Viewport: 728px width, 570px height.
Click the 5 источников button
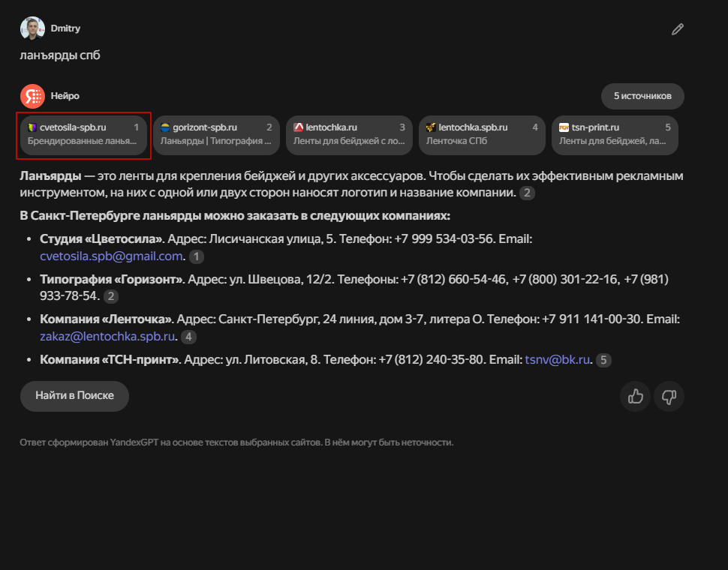tap(642, 96)
